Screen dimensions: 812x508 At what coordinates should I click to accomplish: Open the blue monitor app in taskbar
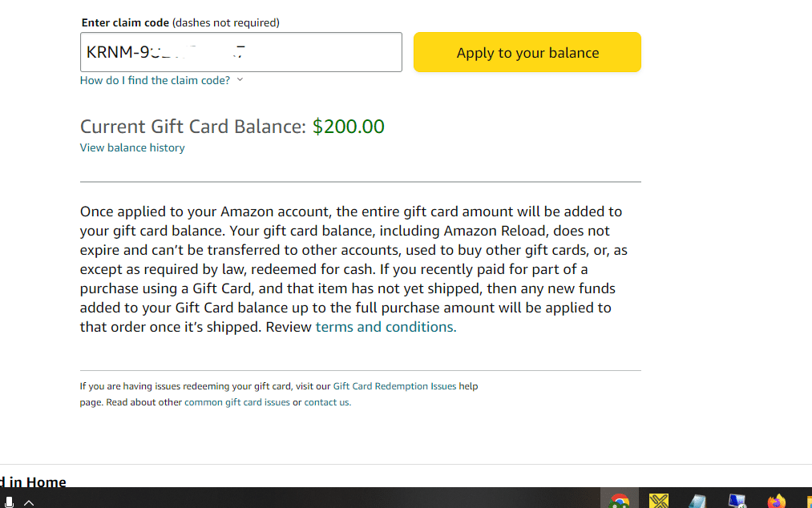[x=737, y=501]
